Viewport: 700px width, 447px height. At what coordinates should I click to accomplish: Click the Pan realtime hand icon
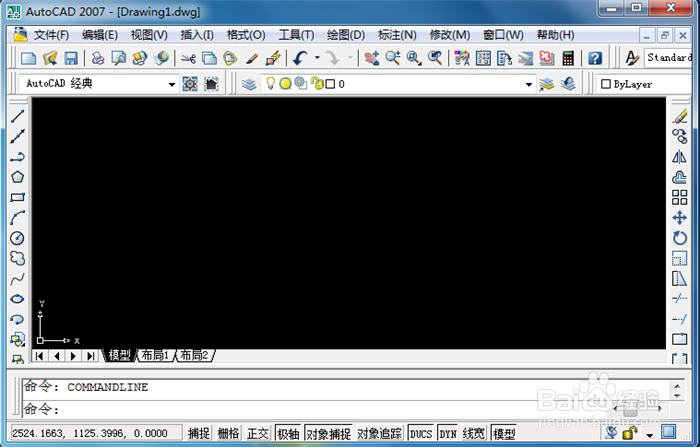pyautogui.click(x=371, y=58)
